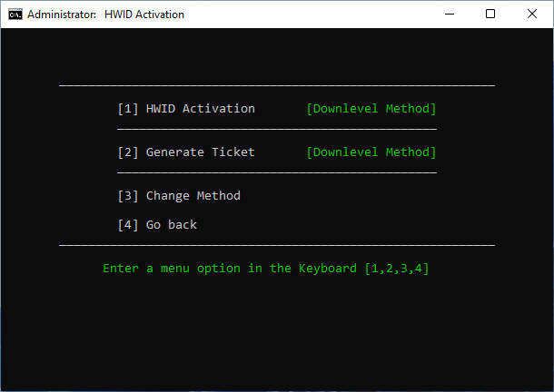Click the top horizontal separator line
Viewport: 554px width, 392px height.
(276, 86)
